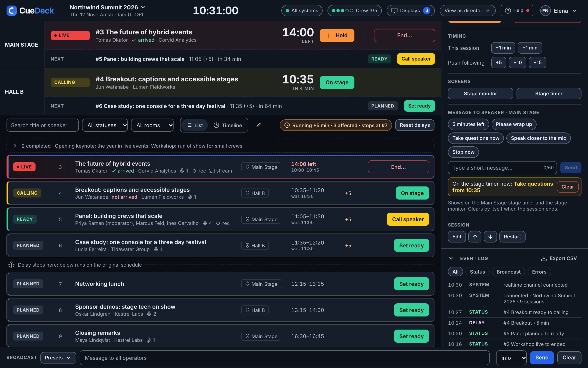
Task: Click the 'Type a short message' field
Action: (502, 167)
